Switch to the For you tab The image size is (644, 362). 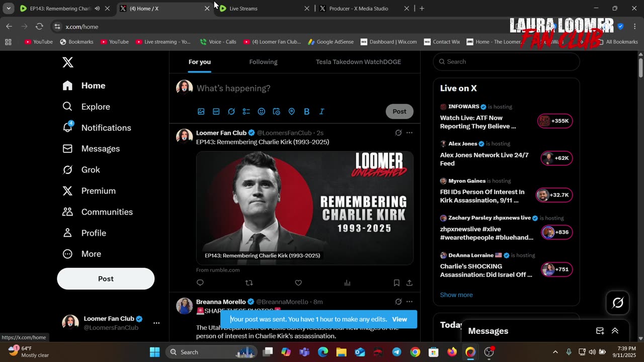point(200,62)
